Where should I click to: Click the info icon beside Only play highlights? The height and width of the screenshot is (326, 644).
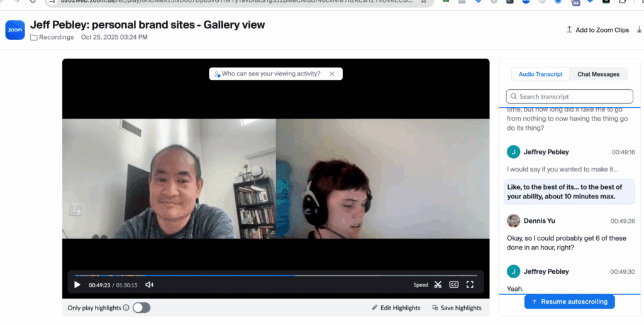click(126, 308)
